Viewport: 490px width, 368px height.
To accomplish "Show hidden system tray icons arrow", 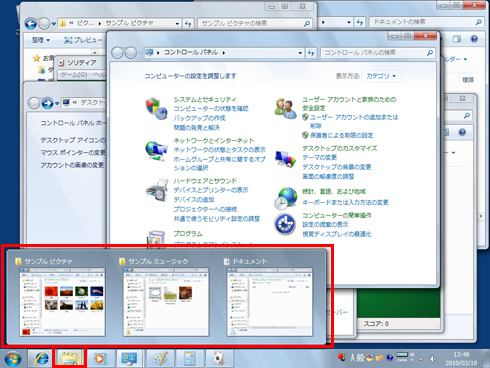I will (x=421, y=359).
